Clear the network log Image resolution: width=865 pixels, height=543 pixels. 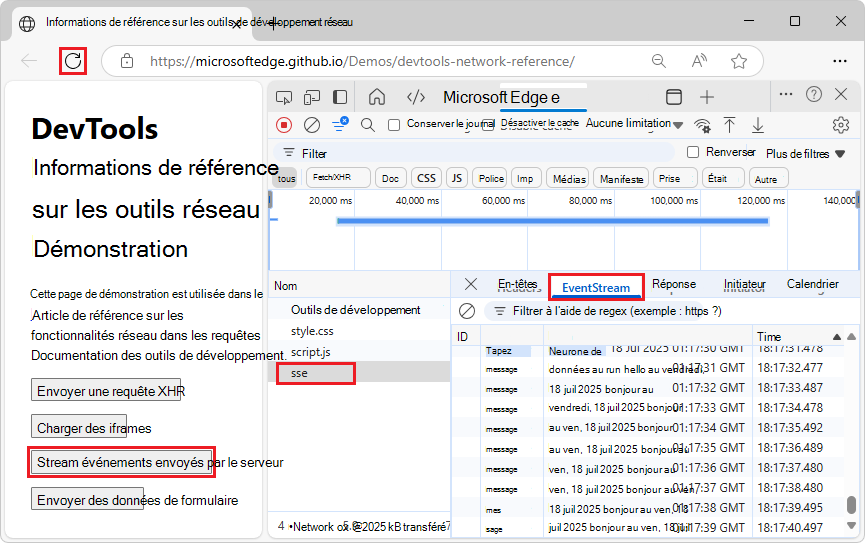[312, 125]
